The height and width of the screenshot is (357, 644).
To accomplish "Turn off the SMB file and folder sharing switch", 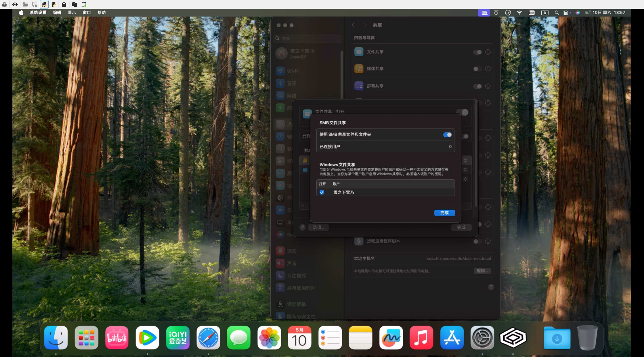I will tap(447, 135).
